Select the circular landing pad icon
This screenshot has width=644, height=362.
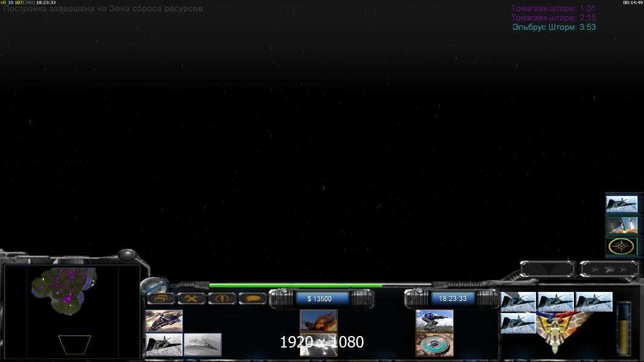coord(434,345)
